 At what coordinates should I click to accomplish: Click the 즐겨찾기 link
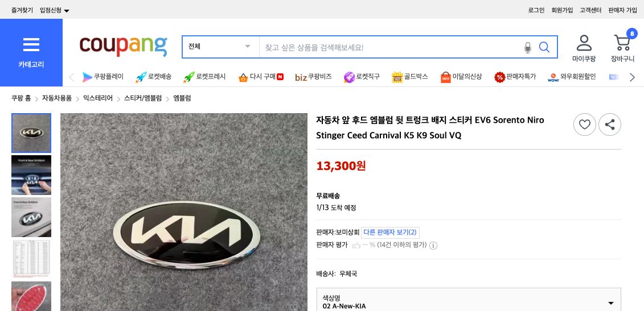[22, 10]
